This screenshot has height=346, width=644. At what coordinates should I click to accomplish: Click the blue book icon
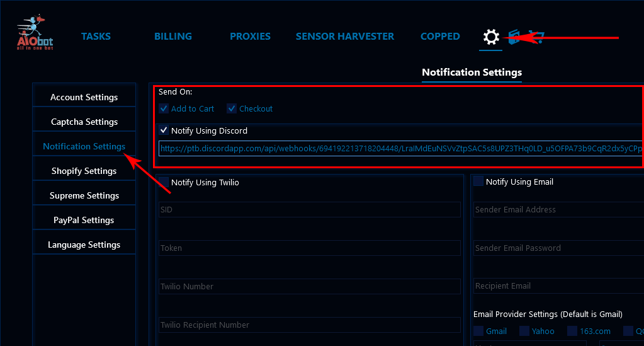[515, 37]
